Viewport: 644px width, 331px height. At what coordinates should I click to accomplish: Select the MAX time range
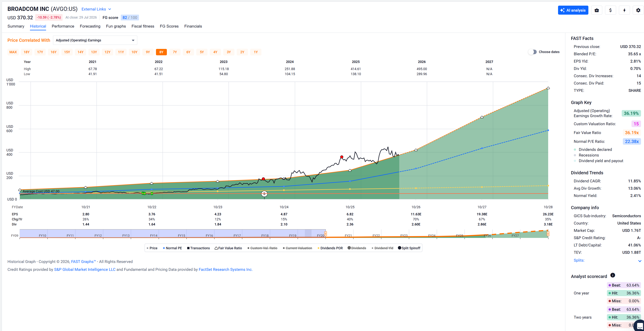point(13,52)
